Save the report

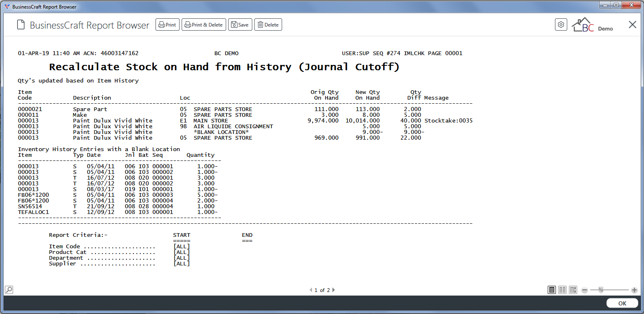[x=240, y=24]
